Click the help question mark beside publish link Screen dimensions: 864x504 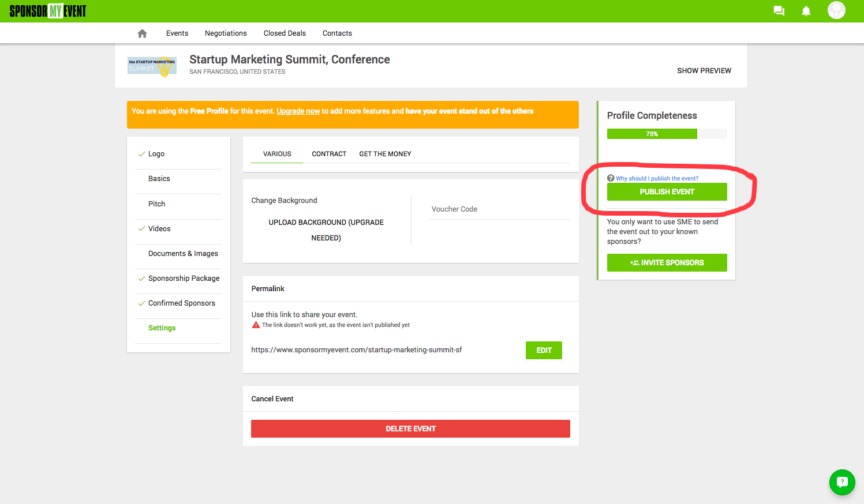pyautogui.click(x=611, y=178)
